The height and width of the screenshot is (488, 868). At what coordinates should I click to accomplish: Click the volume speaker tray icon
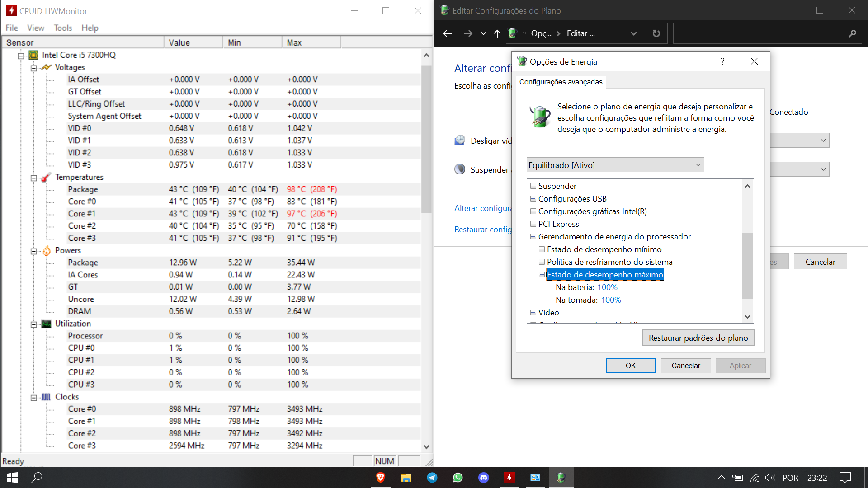click(770, 478)
